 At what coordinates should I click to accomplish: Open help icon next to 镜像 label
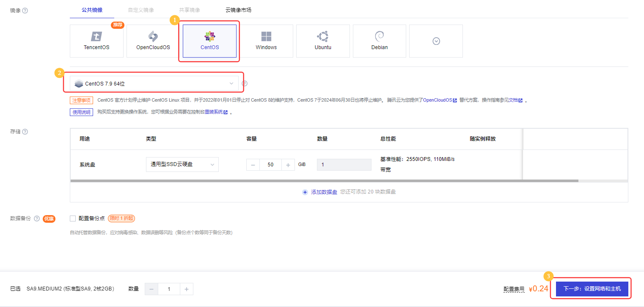click(x=25, y=10)
